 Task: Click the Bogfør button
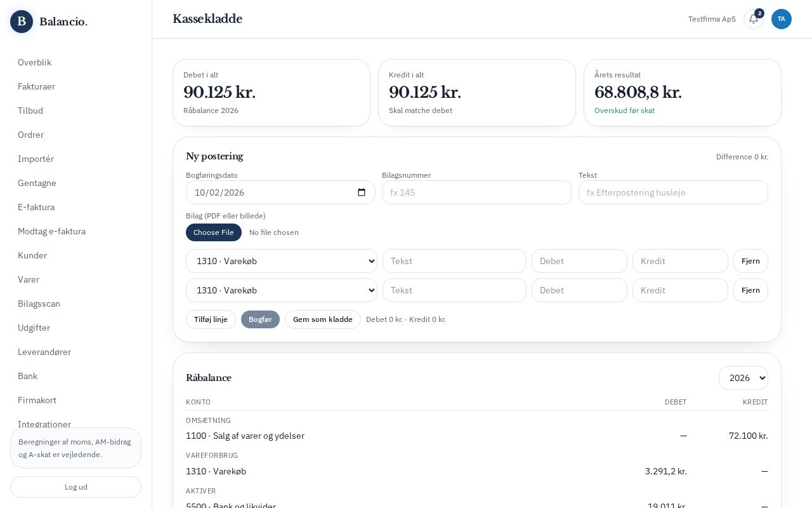(260, 319)
